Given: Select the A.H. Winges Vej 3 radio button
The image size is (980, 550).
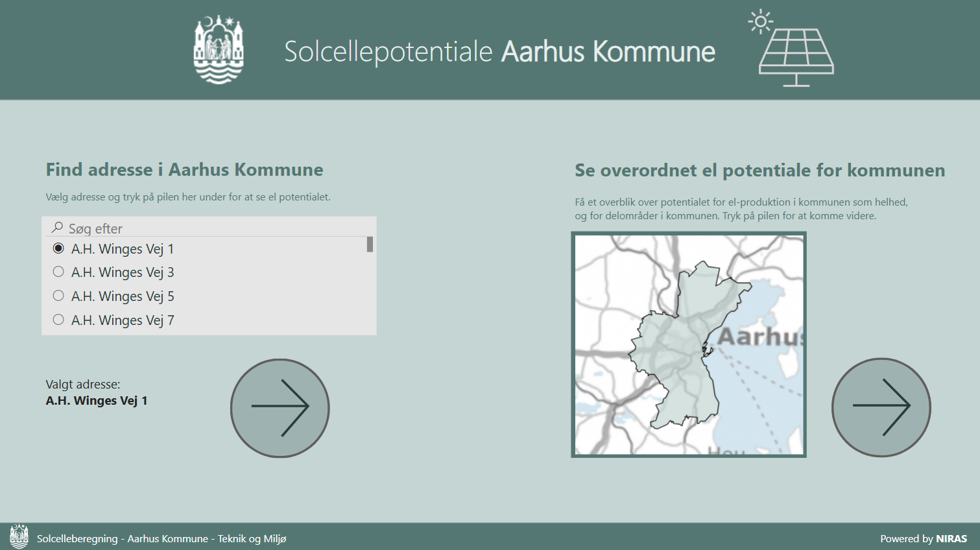Looking at the screenshot, I should pyautogui.click(x=58, y=272).
